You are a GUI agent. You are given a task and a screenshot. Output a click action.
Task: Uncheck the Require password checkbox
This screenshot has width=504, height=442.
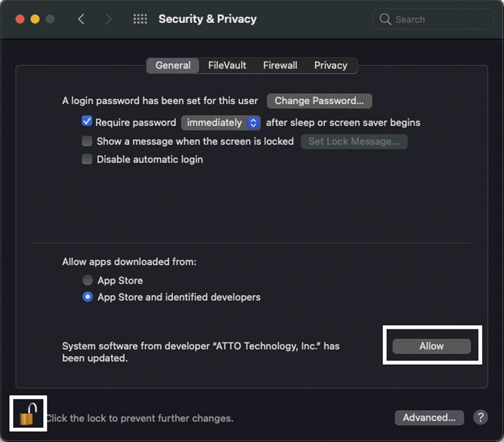tap(87, 121)
